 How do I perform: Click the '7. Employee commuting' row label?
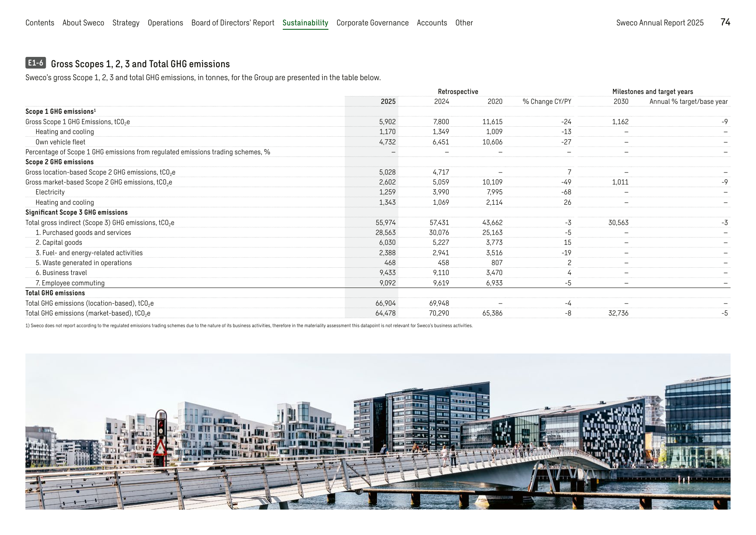(70, 283)
